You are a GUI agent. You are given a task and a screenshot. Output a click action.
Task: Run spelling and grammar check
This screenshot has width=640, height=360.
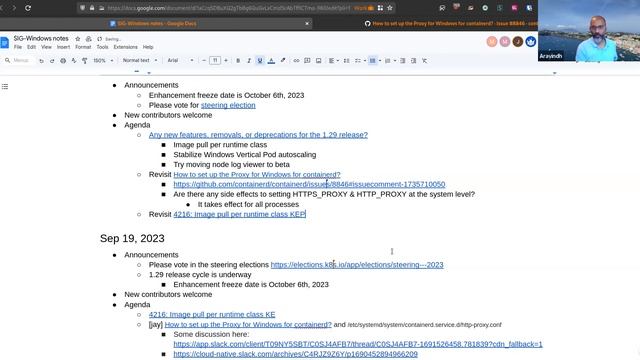tap(74, 60)
